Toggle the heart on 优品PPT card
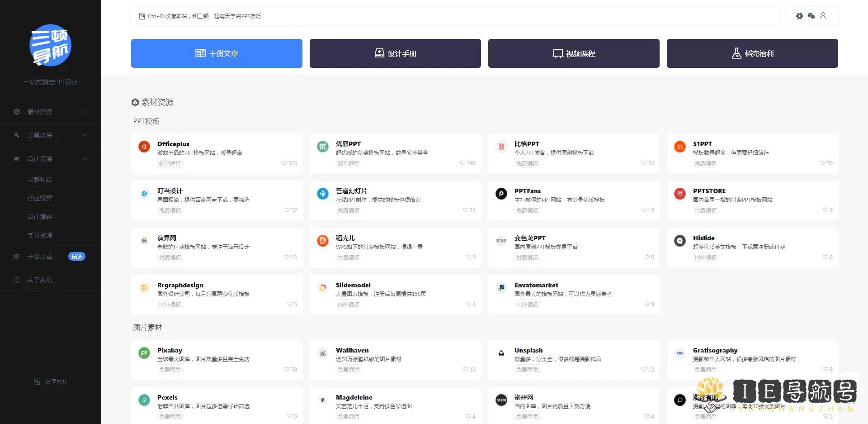 (x=462, y=163)
